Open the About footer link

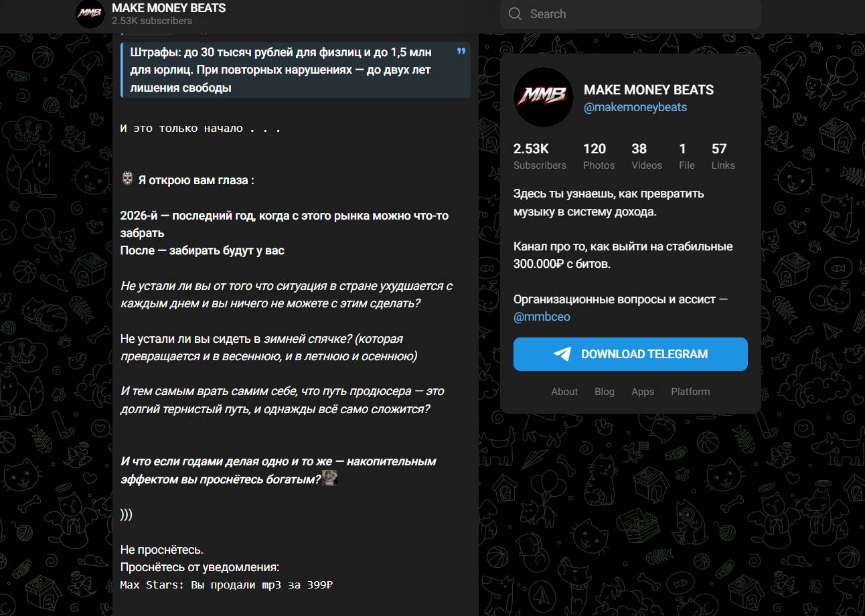(564, 392)
